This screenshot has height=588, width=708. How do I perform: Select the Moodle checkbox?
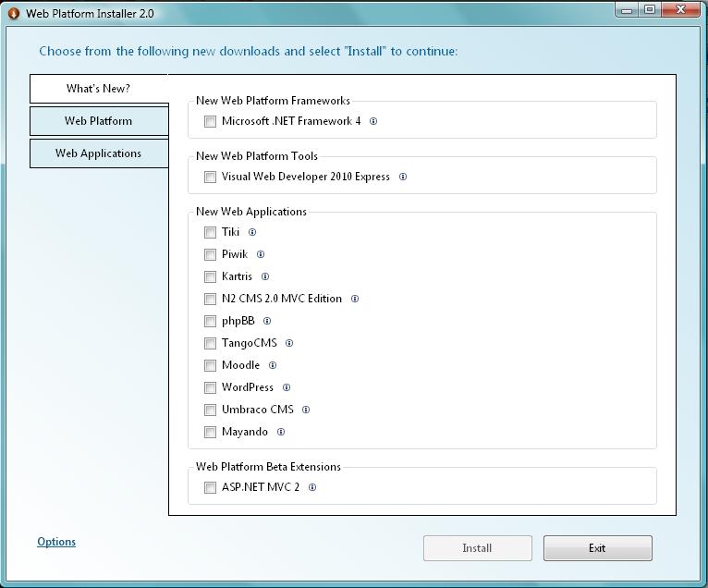click(x=210, y=365)
